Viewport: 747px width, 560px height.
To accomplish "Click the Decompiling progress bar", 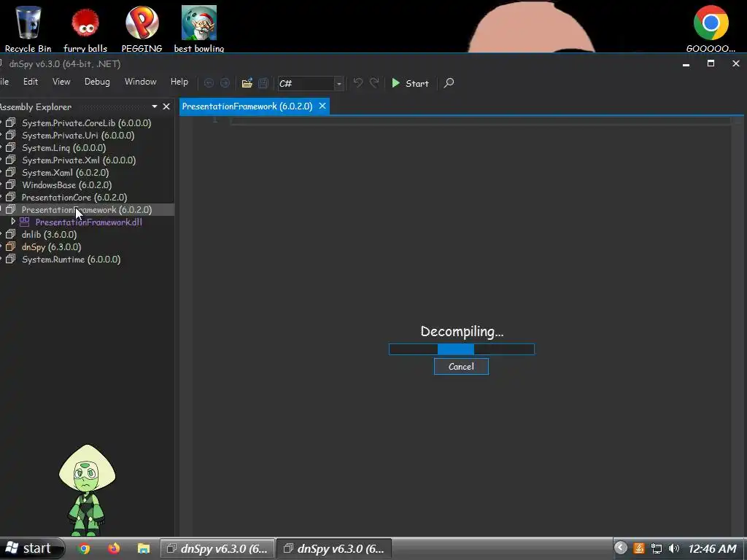I will pyautogui.click(x=462, y=349).
